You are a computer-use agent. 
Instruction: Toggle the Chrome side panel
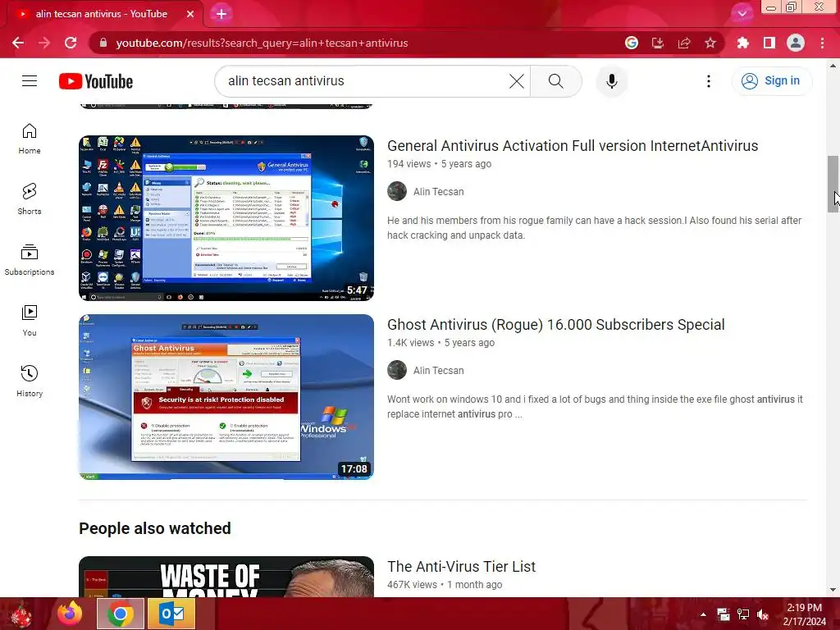(x=769, y=43)
